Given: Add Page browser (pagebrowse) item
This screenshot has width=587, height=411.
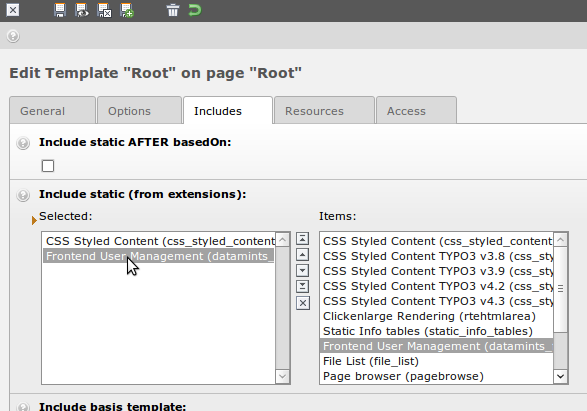Looking at the screenshot, I should pyautogui.click(x=437, y=376).
